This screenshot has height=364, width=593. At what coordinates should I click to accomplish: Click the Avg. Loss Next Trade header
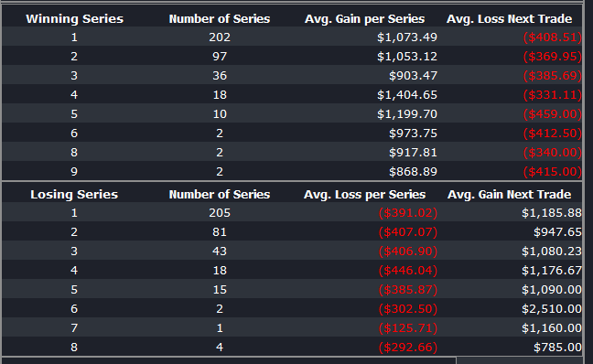(509, 19)
